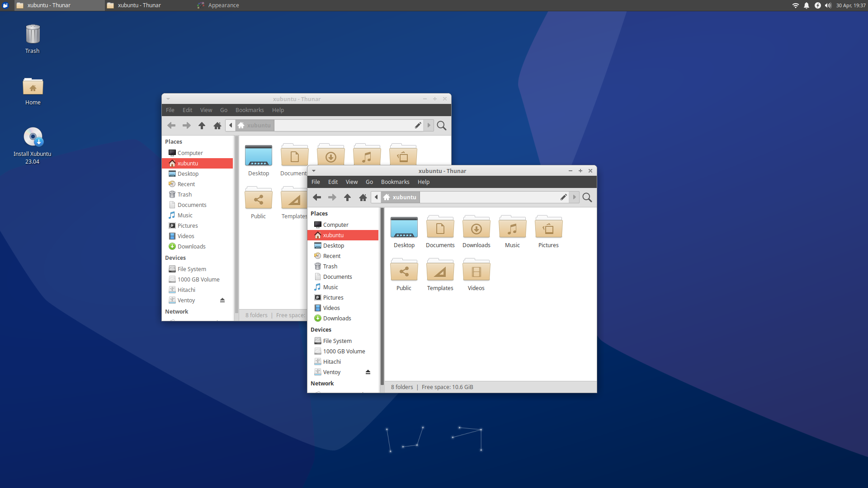Toggle the location bar edit mode
868x488 pixels.
pos(562,197)
